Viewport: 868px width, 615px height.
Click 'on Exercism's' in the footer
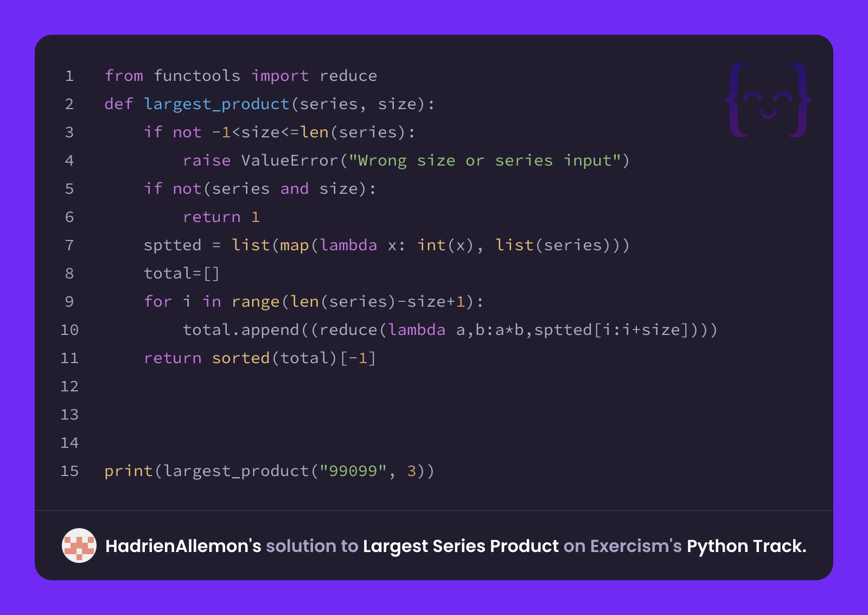point(623,546)
